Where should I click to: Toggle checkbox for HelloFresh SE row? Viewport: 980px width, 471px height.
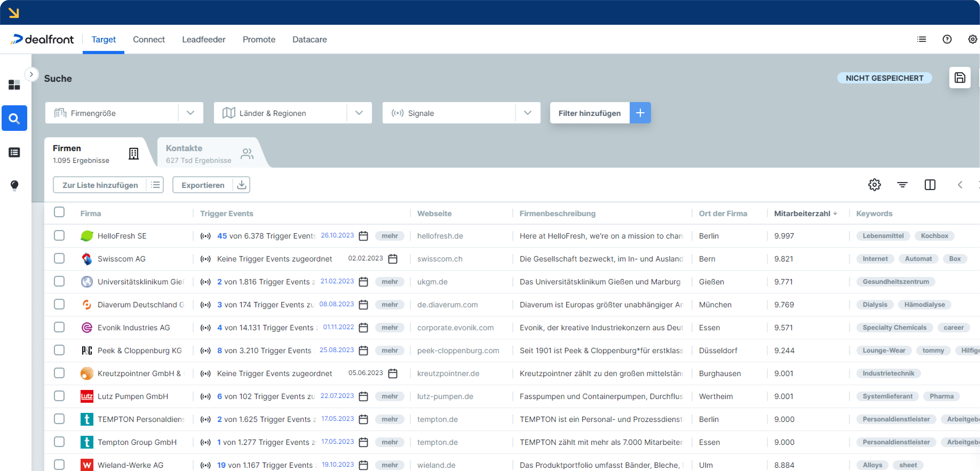[60, 236]
